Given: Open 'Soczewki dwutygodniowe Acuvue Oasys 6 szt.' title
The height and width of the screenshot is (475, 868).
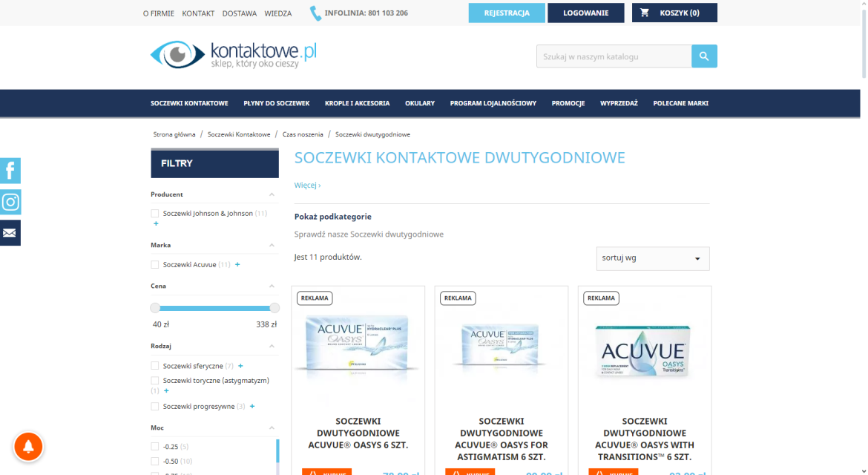Looking at the screenshot, I should click(x=358, y=433).
